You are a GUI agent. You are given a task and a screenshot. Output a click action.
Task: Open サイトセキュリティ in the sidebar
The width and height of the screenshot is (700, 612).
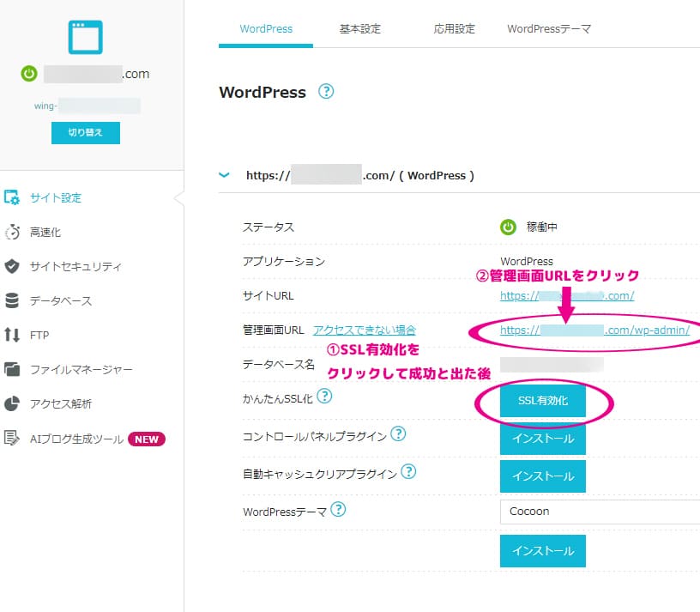pos(75,266)
